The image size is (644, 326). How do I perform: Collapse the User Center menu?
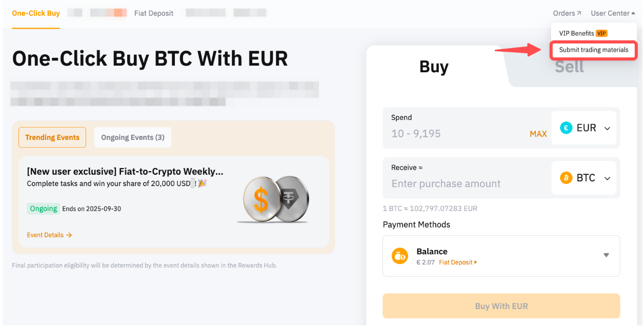tap(613, 13)
